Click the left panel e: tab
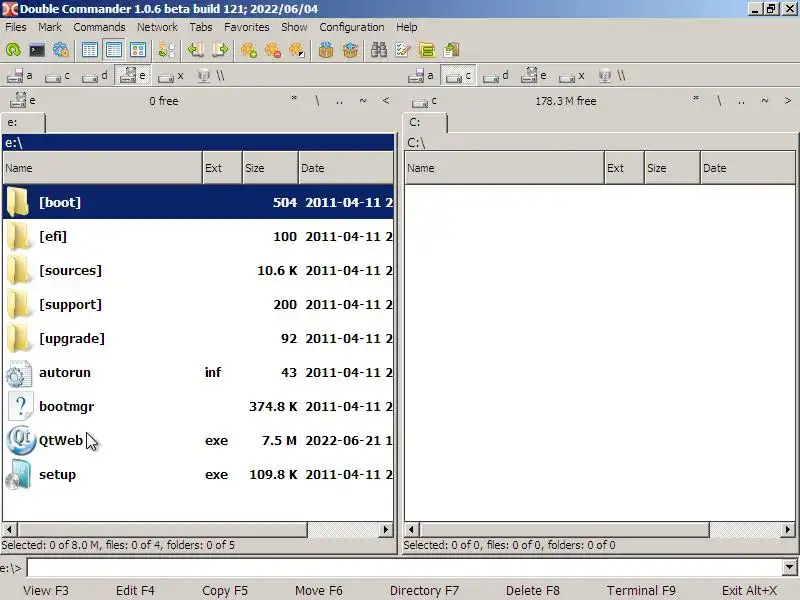 (23, 123)
